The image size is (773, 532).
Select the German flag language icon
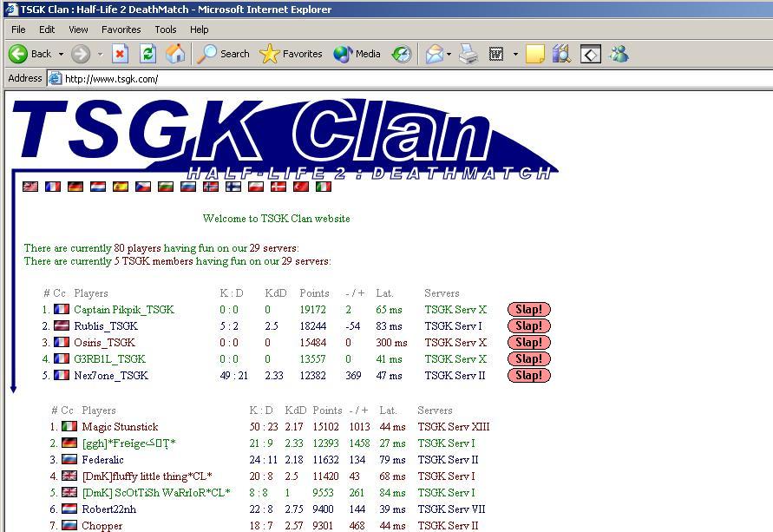(x=75, y=187)
